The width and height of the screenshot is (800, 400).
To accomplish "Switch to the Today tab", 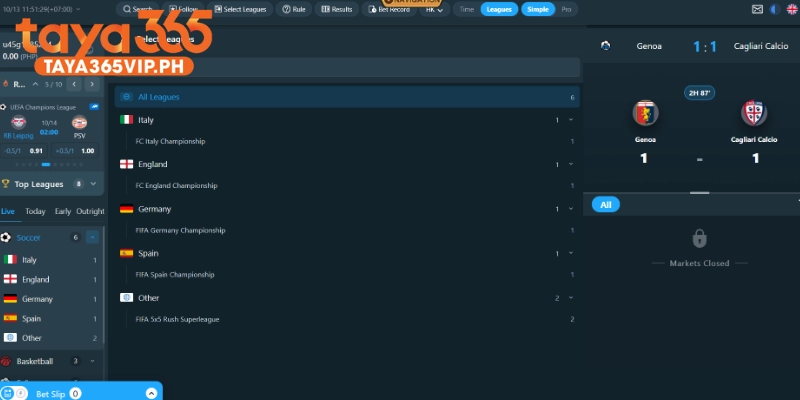I will [x=35, y=211].
